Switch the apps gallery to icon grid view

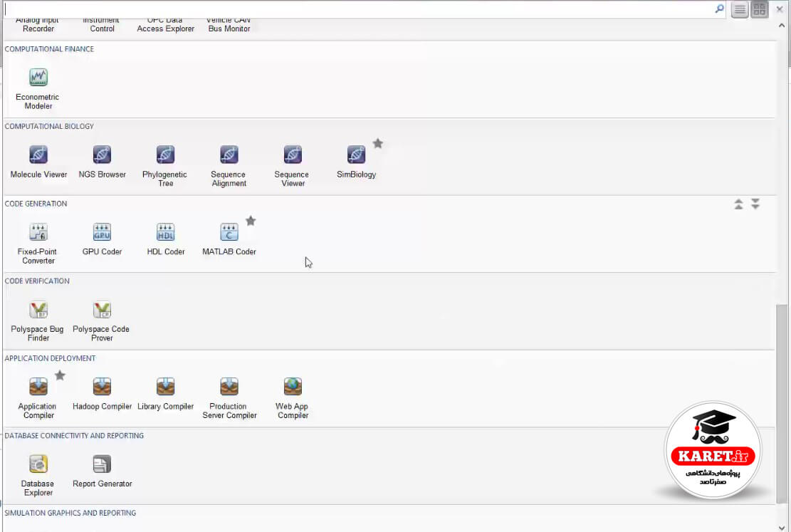pos(760,9)
